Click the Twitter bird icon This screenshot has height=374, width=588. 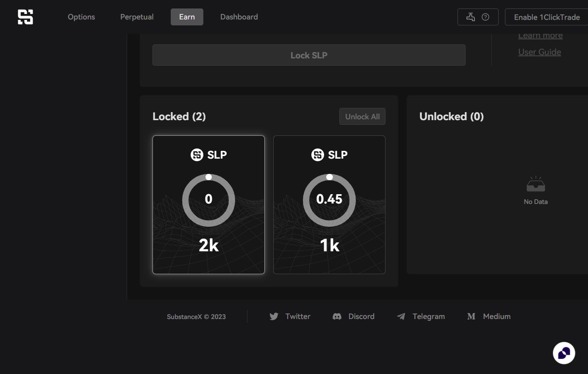(x=274, y=316)
